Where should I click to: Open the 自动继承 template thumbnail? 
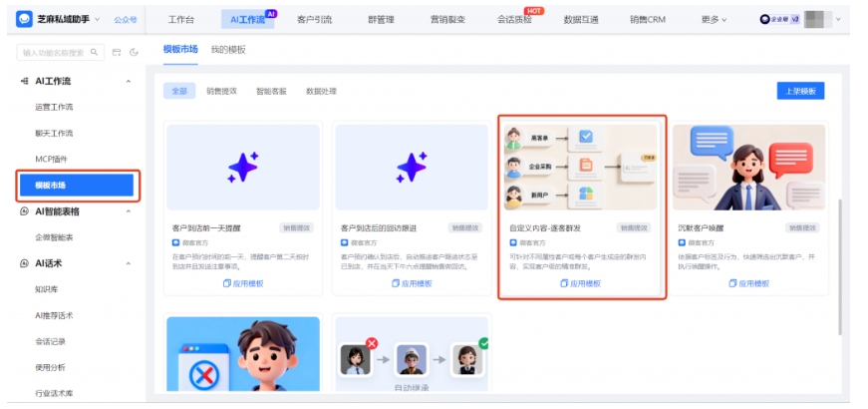click(412, 355)
